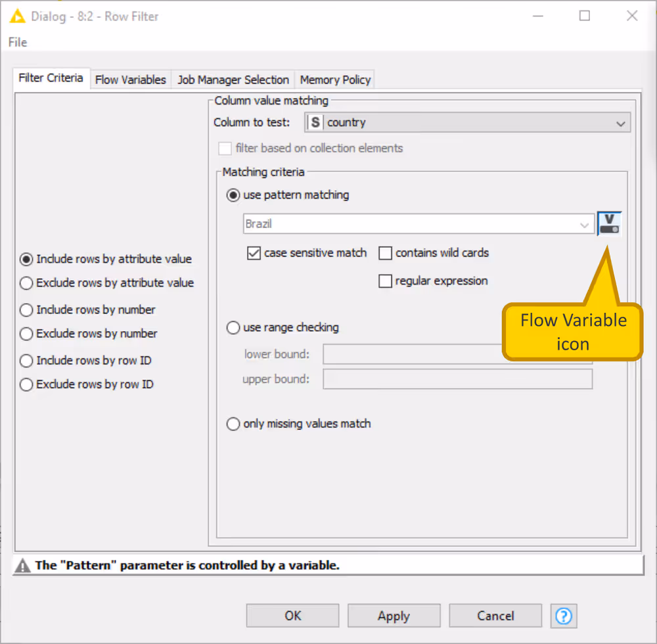Viewport: 657px width, 644px height.
Task: Select Exclude rows by attribute value
Action: tap(26, 283)
